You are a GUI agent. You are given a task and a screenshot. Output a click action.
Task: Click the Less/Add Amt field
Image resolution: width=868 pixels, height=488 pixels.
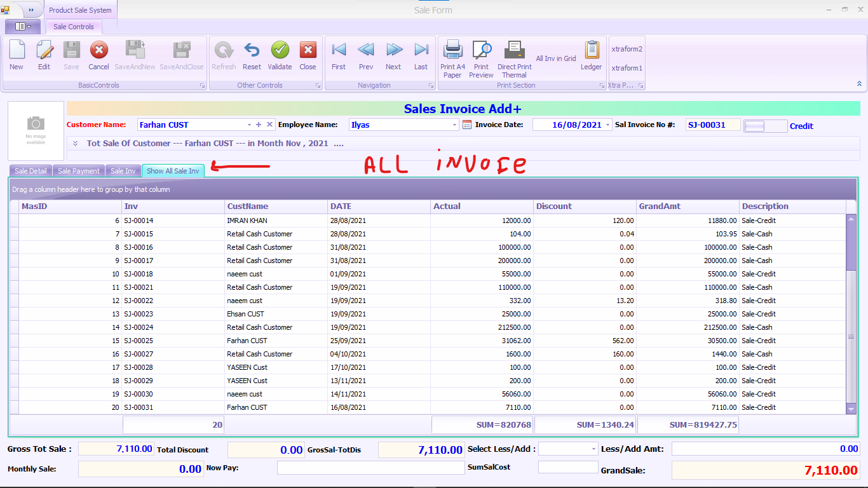[766, 449]
